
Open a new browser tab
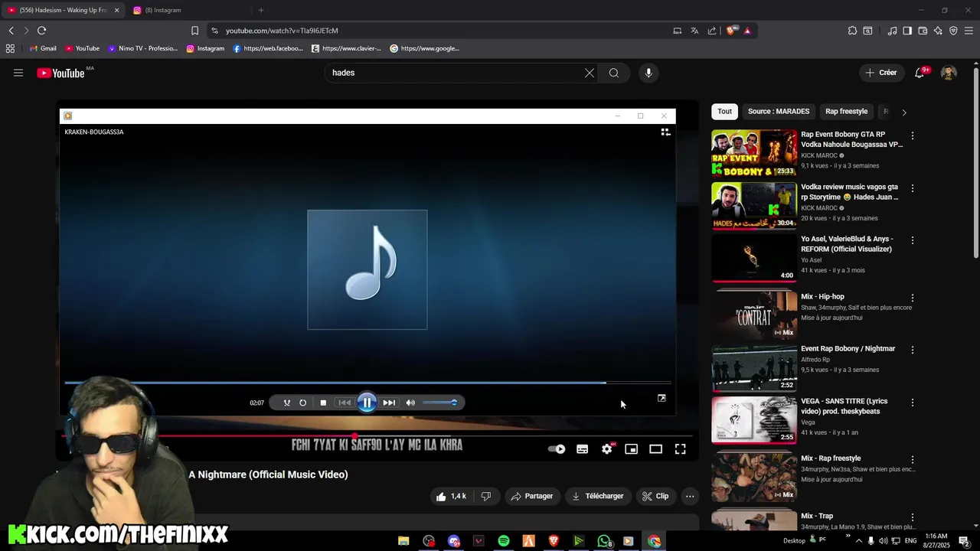(x=261, y=10)
